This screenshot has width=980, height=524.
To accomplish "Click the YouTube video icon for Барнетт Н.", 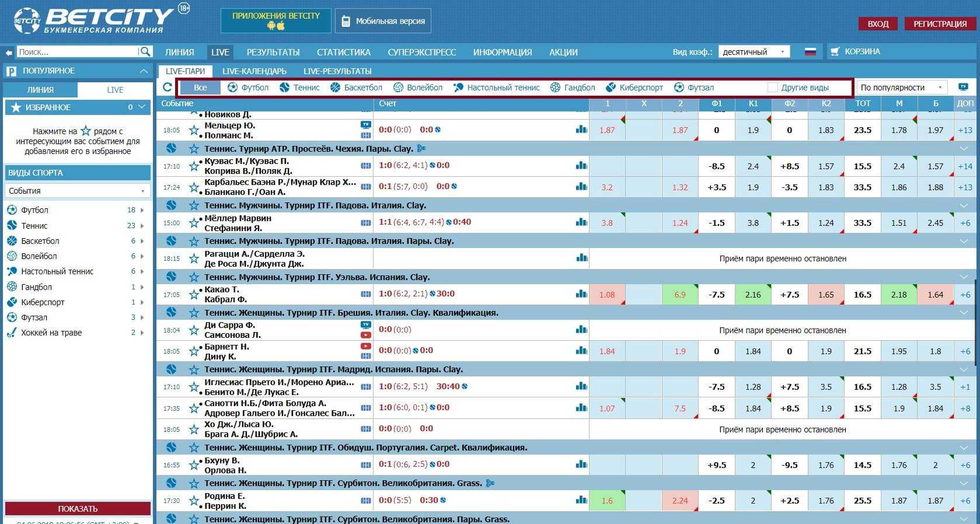I will pyautogui.click(x=366, y=346).
